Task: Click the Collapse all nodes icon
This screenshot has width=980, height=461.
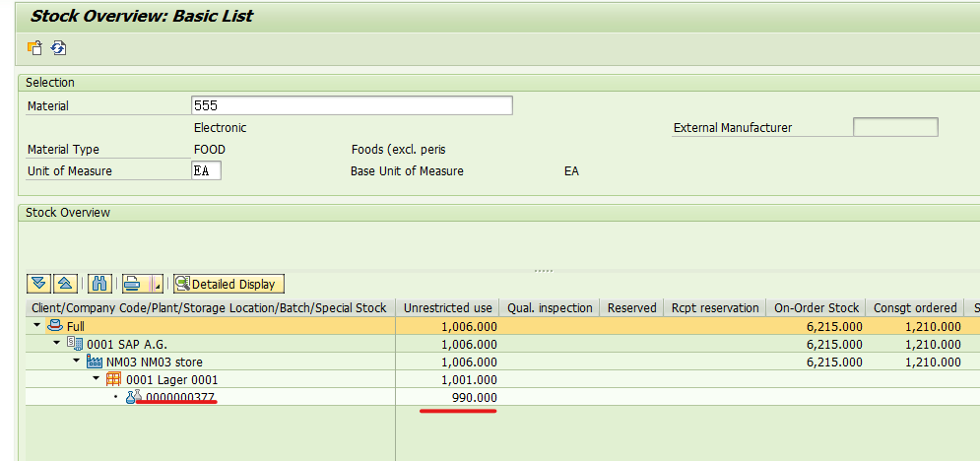Action: click(x=64, y=285)
